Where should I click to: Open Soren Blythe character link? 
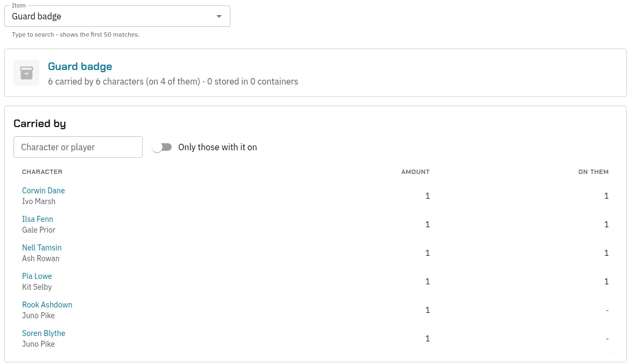[44, 333]
